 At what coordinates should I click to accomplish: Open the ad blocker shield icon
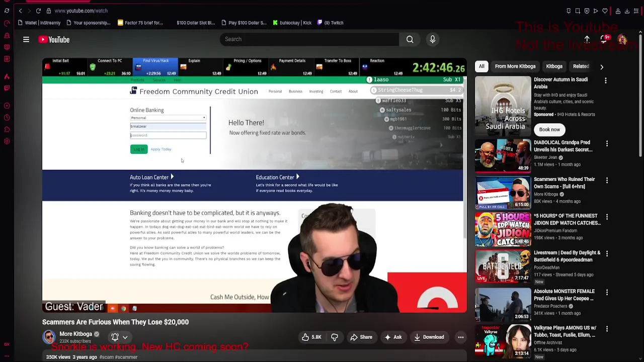[587, 11]
